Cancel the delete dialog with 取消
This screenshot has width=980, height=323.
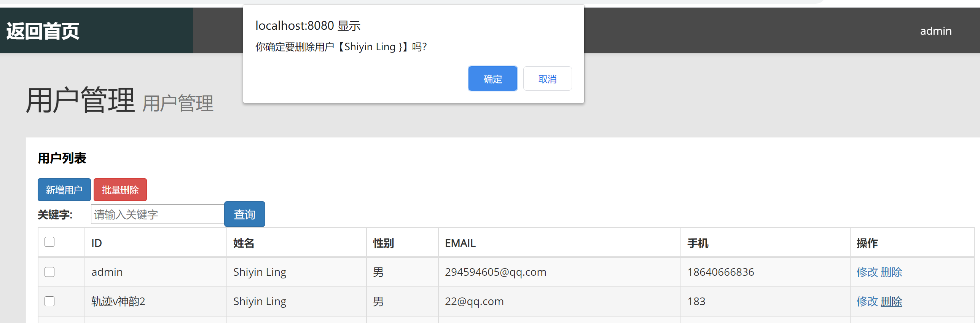(x=547, y=79)
